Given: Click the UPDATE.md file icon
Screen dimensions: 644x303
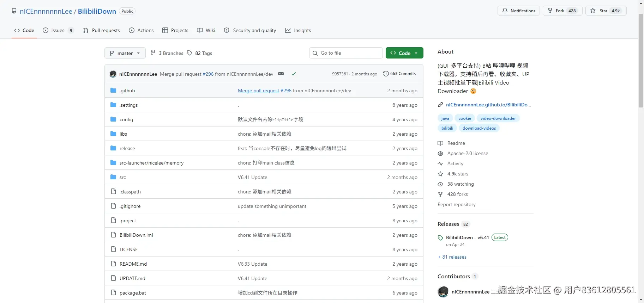Looking at the screenshot, I should click(113, 278).
